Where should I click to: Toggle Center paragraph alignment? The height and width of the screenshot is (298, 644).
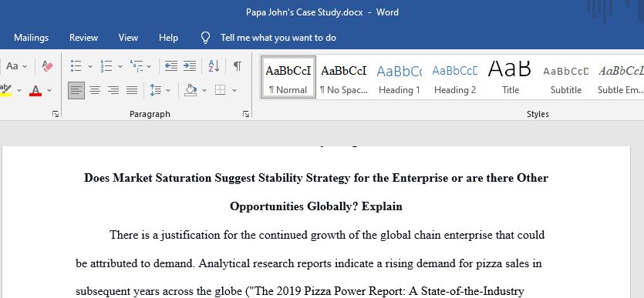tap(95, 90)
